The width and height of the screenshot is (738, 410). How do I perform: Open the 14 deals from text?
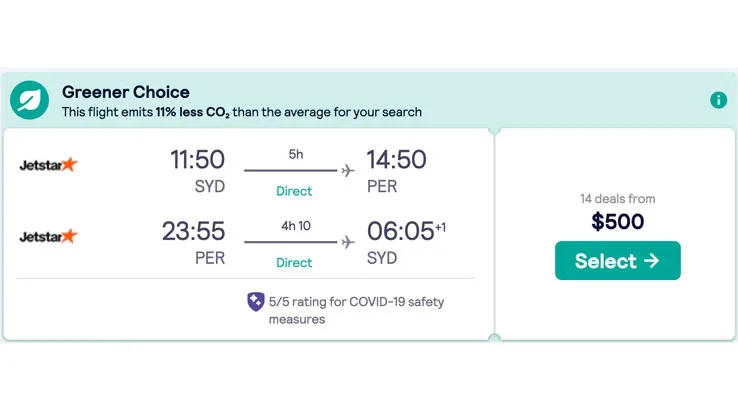[617, 199]
